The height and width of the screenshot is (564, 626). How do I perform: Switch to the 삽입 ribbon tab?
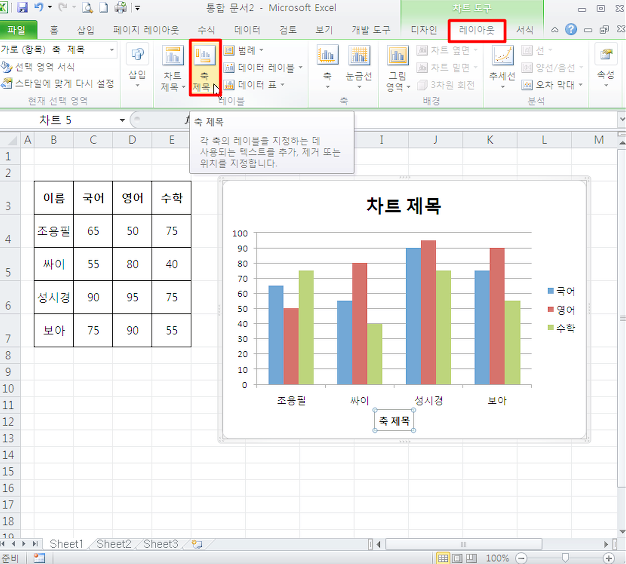coord(85,30)
